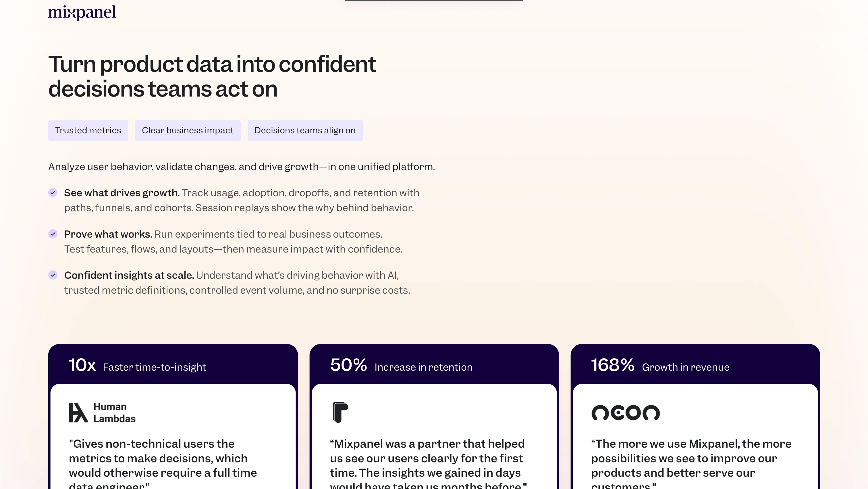The width and height of the screenshot is (868, 489).
Task: Select the Clear business impact pill
Action: [188, 130]
